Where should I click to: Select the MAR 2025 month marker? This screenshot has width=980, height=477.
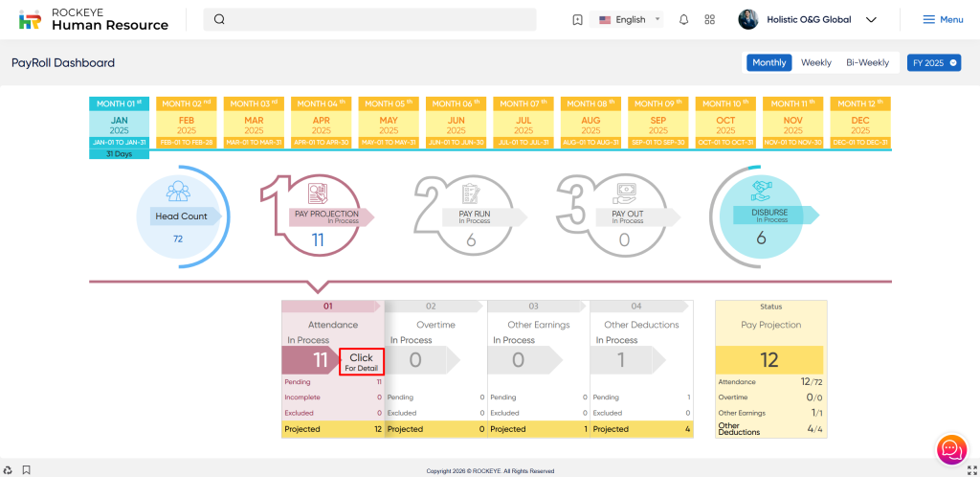point(254,125)
